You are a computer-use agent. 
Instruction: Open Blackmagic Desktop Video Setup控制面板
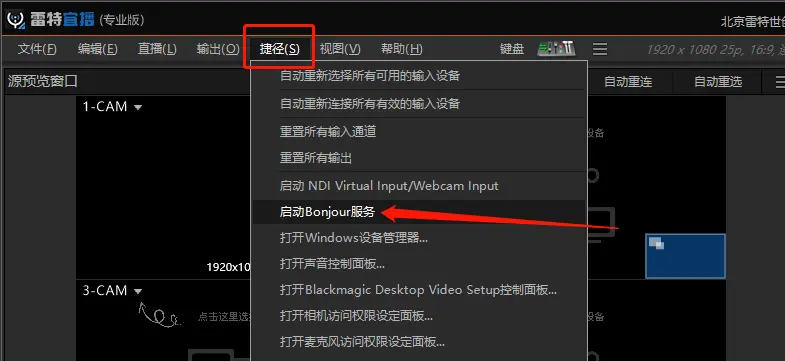click(419, 289)
